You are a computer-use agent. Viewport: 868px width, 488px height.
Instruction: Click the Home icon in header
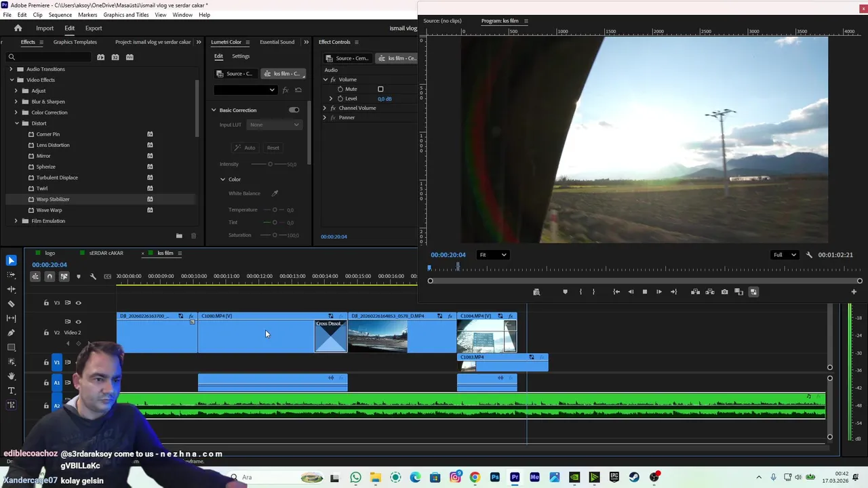(x=18, y=28)
